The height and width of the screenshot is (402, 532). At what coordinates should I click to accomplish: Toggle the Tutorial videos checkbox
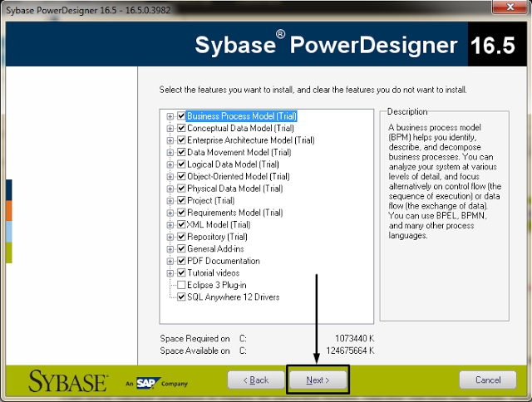tap(181, 273)
